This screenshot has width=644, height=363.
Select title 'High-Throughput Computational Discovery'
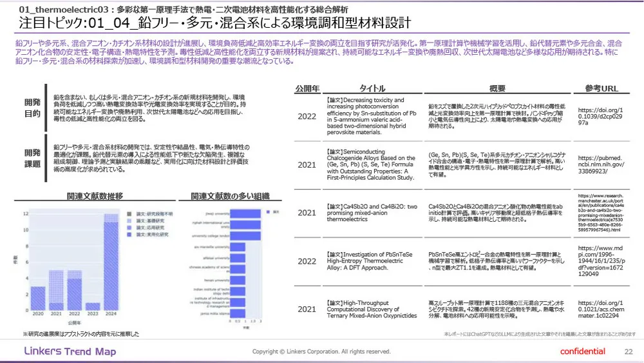click(x=372, y=309)
